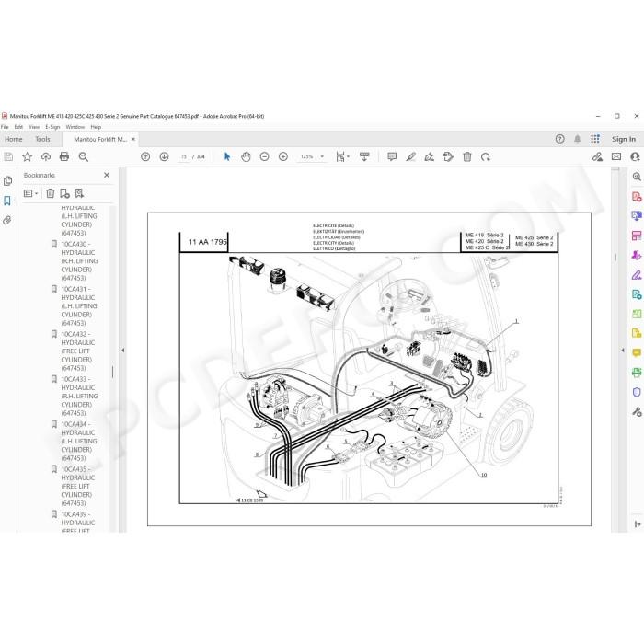Open the File menu
644x644 pixels.
coord(5,127)
